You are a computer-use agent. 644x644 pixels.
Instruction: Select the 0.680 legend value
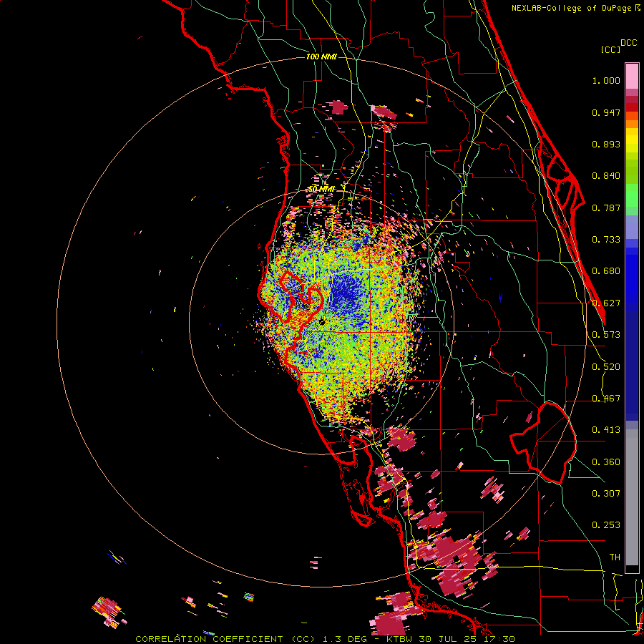[x=606, y=271]
